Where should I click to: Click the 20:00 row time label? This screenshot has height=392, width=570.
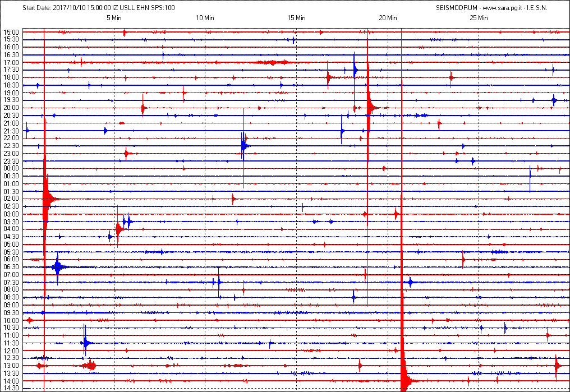click(11, 108)
